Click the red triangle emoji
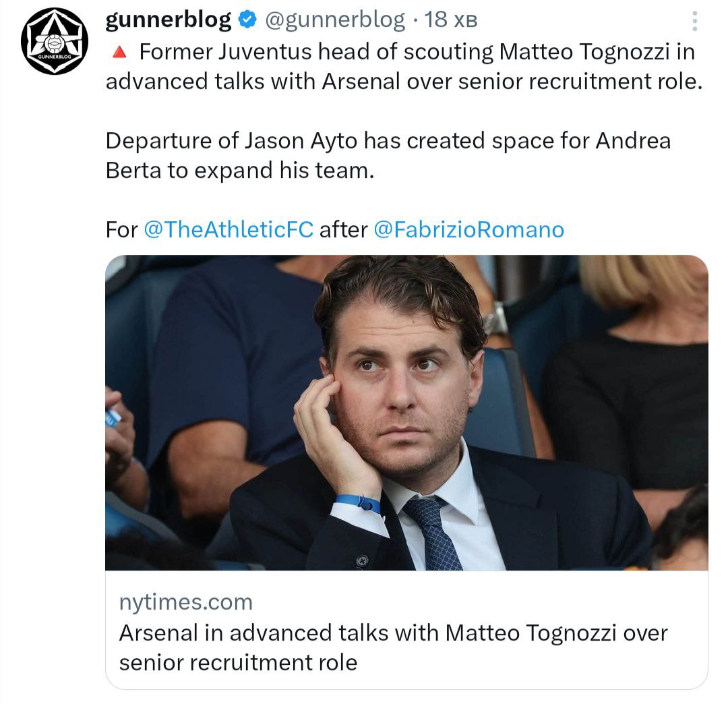728x704 pixels. (x=119, y=52)
